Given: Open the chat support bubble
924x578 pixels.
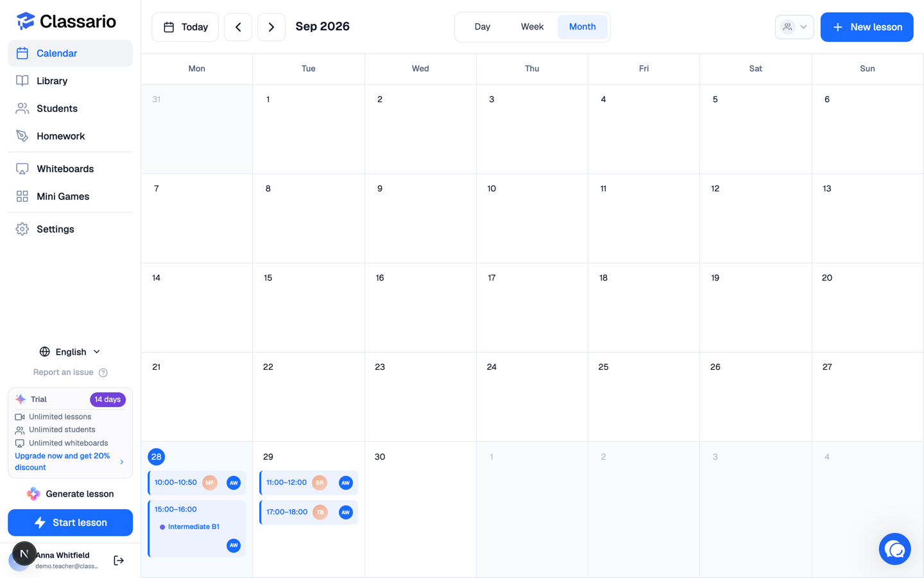Looking at the screenshot, I should [894, 549].
